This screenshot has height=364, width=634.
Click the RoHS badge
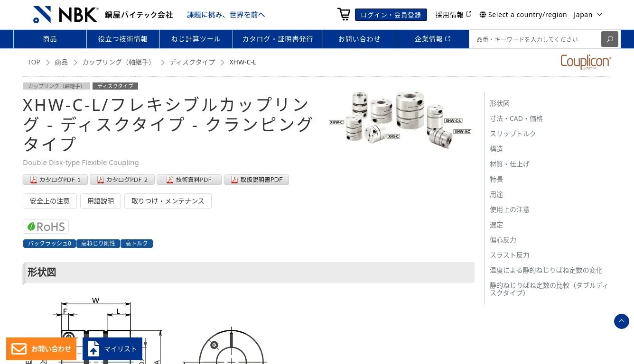(x=46, y=227)
